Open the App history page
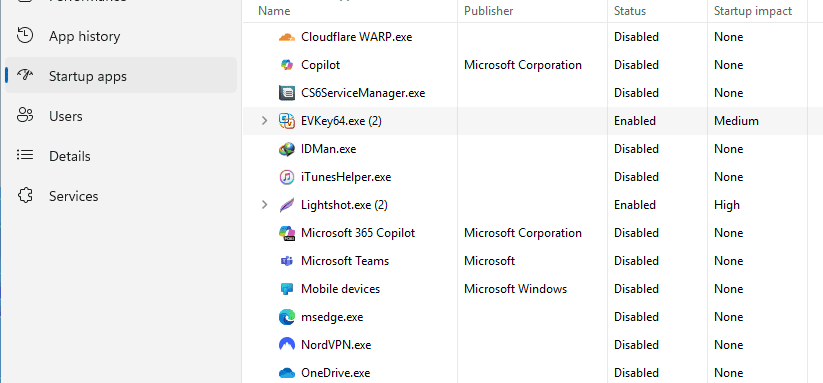 [x=121, y=36]
